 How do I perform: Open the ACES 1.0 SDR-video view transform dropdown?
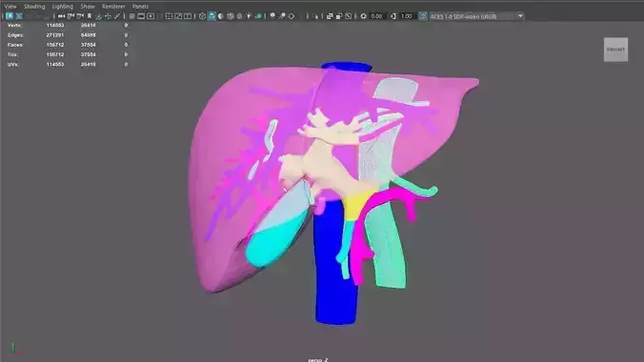pos(476,16)
